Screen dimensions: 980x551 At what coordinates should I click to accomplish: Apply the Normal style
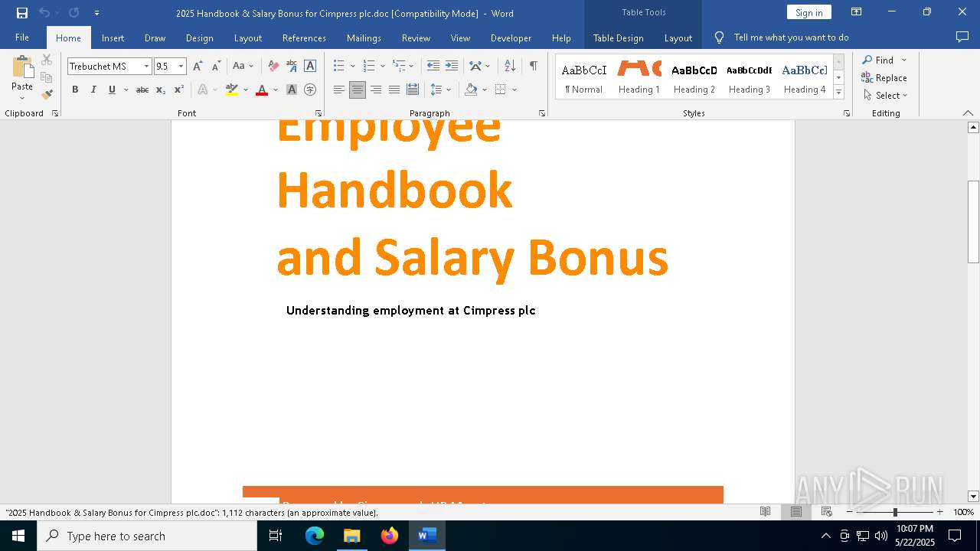(584, 77)
